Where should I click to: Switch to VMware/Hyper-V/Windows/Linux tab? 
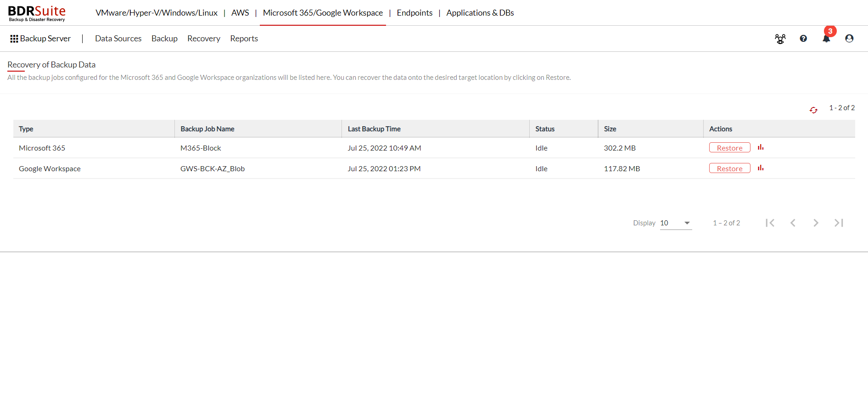(157, 13)
